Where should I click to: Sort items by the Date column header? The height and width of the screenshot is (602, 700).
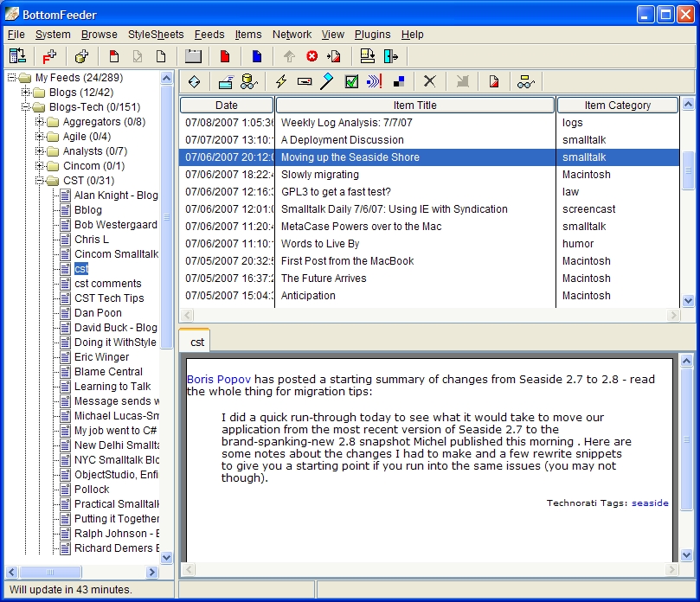227,106
